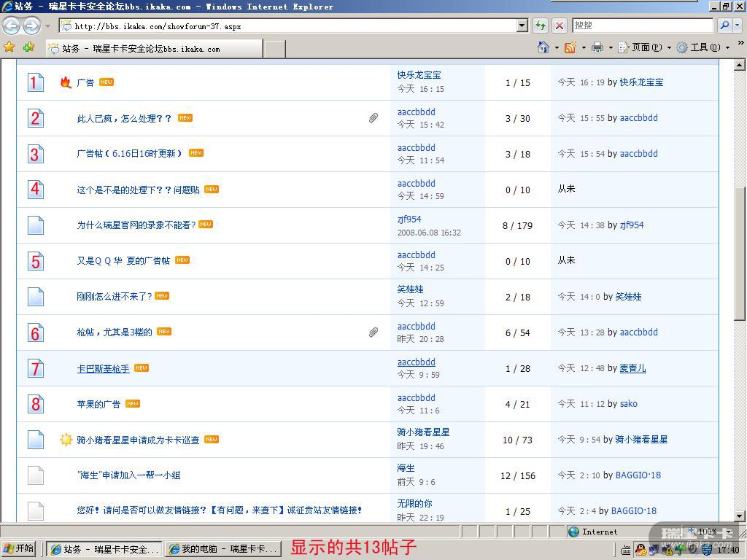Open thread 这个是不是的处理下??问题贴
This screenshot has height=560, width=747.
pos(138,190)
